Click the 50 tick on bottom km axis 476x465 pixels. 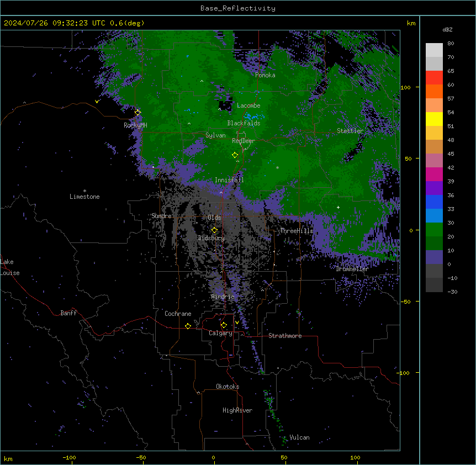[284, 457]
